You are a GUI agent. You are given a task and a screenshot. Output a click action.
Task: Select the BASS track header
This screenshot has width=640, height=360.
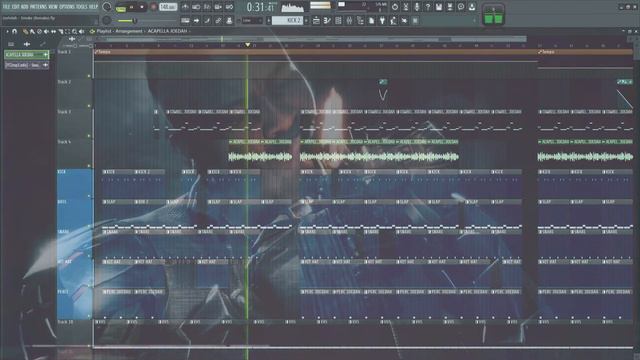pyautogui.click(x=75, y=213)
